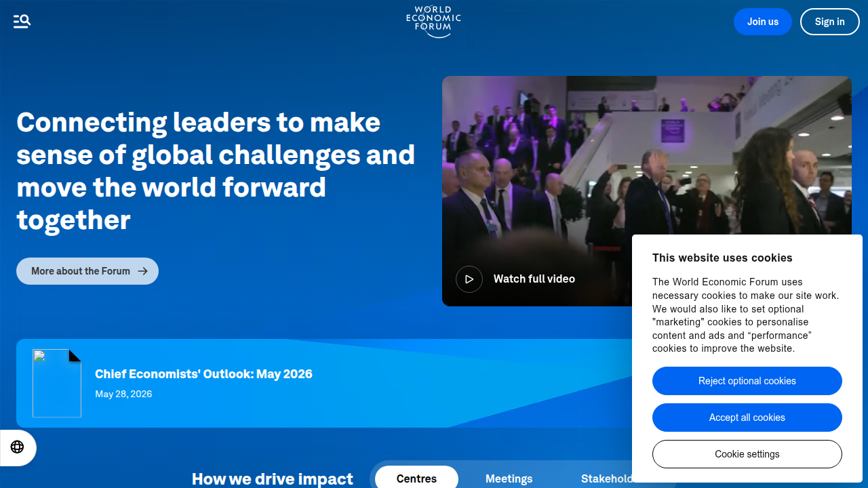The image size is (868, 488).
Task: Switch to the Stakeholders tab
Action: click(606, 479)
